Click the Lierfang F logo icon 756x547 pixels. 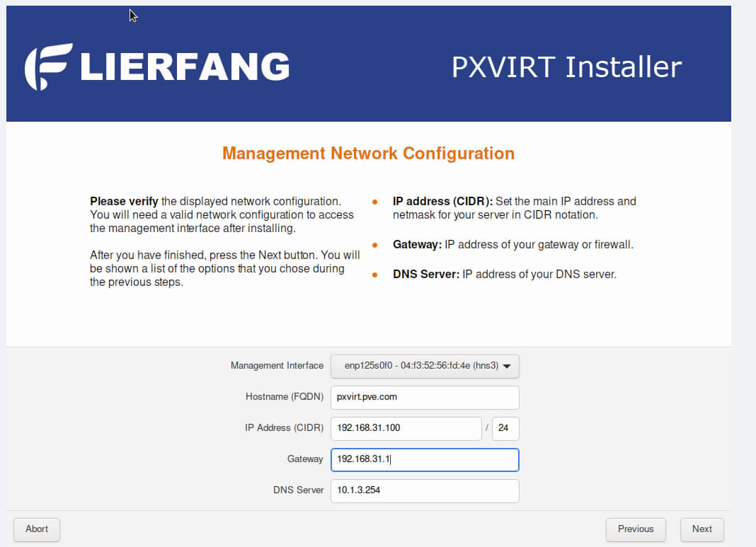tap(48, 67)
